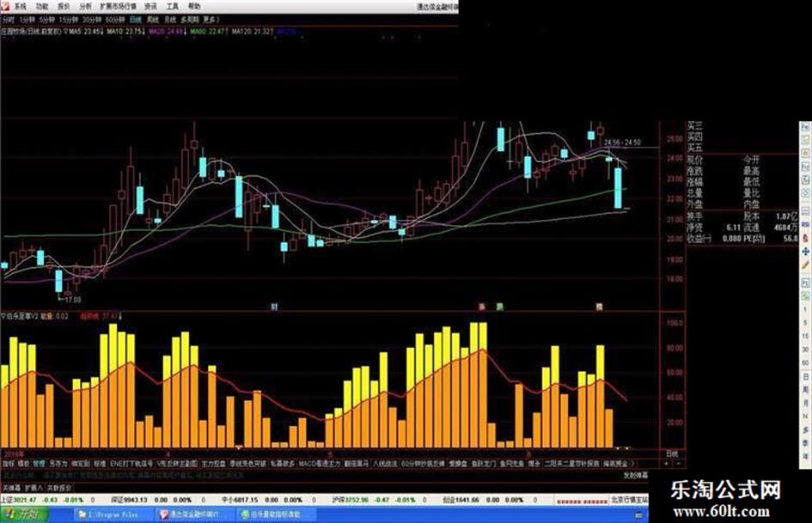Open the 工具 menu
The image size is (812, 523).
pos(172,6)
